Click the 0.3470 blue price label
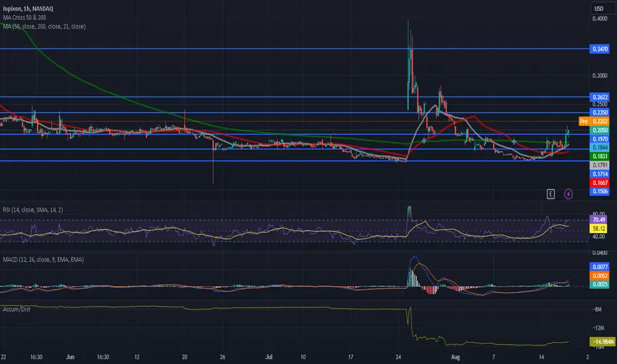617x364 pixels. point(600,49)
